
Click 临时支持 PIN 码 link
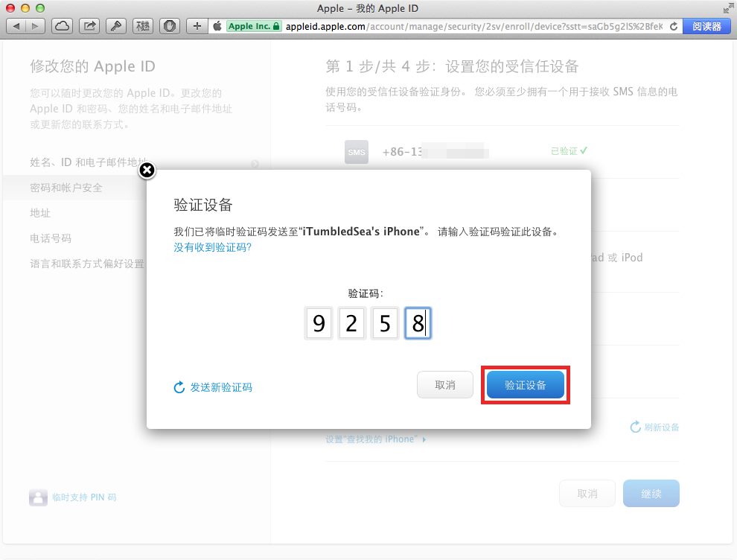pos(84,497)
